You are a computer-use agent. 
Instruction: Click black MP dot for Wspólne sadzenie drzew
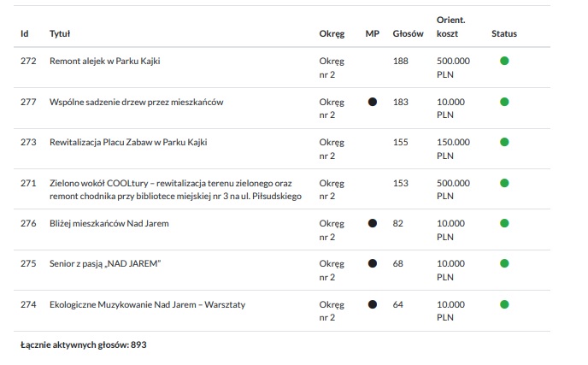pyautogui.click(x=372, y=102)
